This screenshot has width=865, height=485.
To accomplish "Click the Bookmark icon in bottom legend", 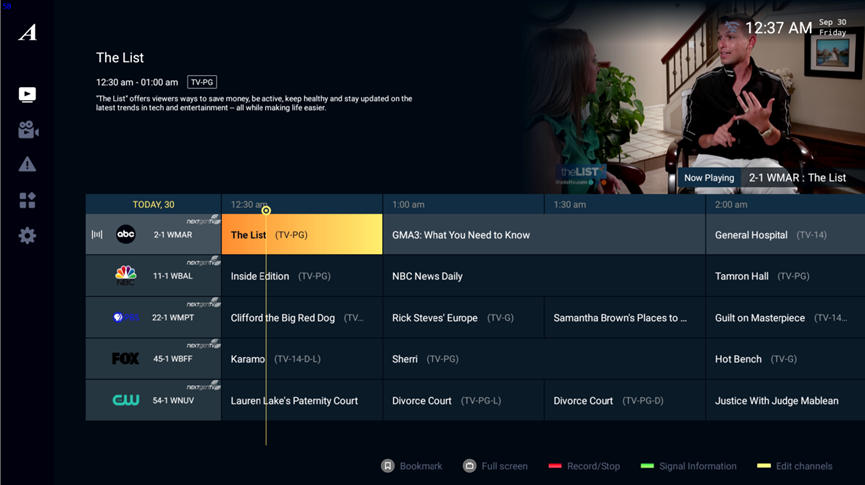I will [x=388, y=466].
